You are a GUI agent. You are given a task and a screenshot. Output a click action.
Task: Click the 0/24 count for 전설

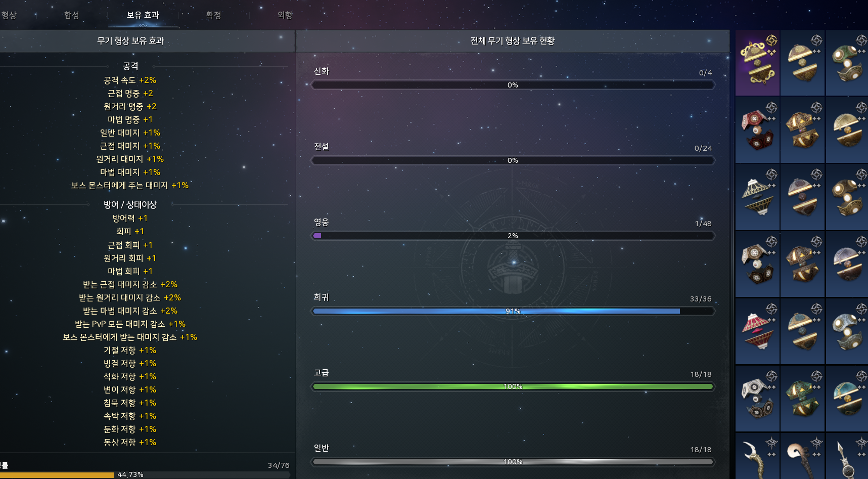pos(703,148)
